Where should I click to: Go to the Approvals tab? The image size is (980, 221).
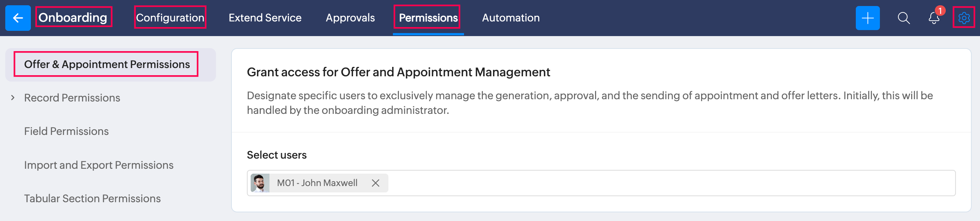[x=350, y=18]
